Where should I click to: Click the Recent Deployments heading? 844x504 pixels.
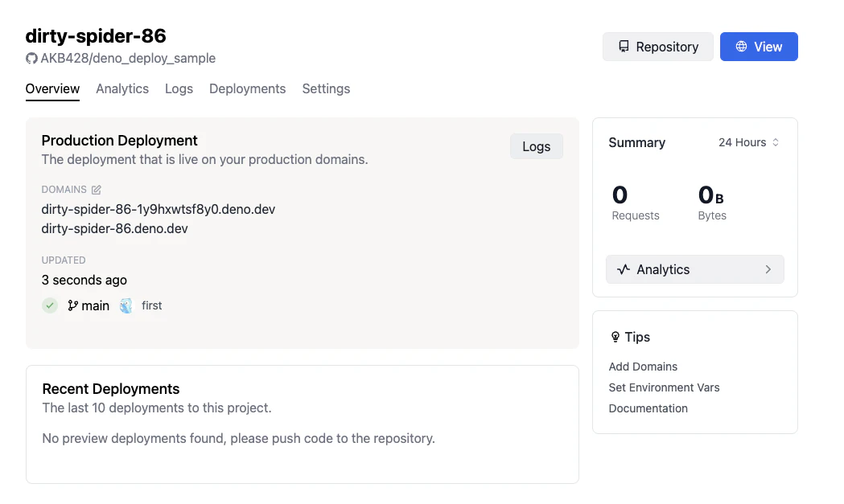[x=111, y=389]
